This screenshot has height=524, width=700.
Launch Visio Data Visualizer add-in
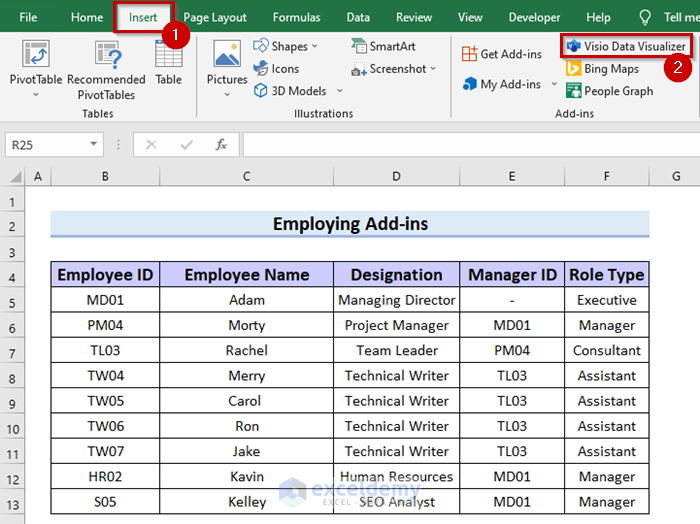point(626,46)
